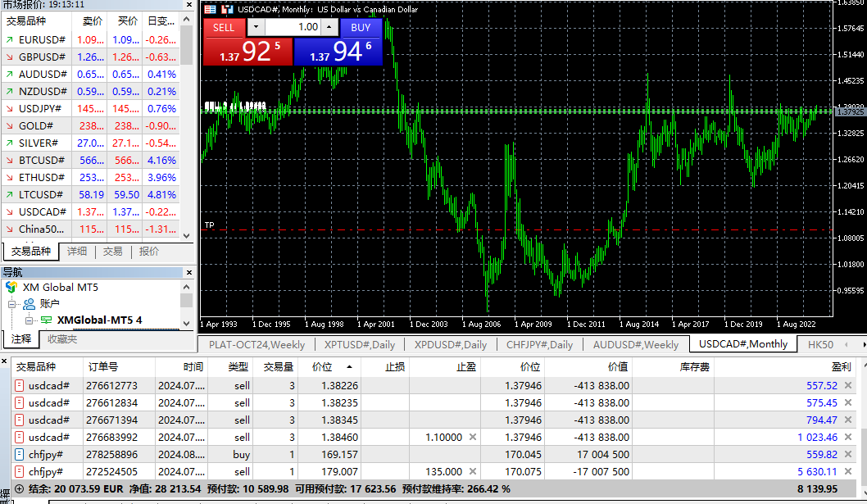Viewport: 867px width, 504px height.
Task: Click the down-arrow icon beside GBPUSD#
Action: 9,57
